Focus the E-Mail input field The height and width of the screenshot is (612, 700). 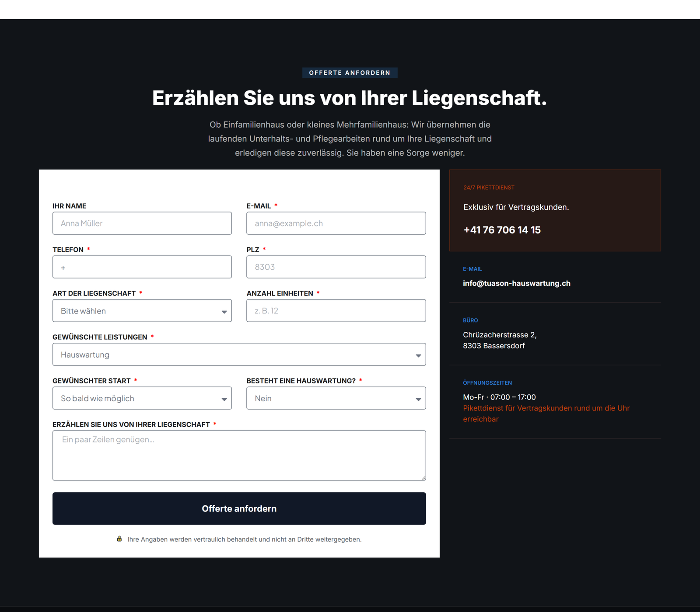pos(336,223)
